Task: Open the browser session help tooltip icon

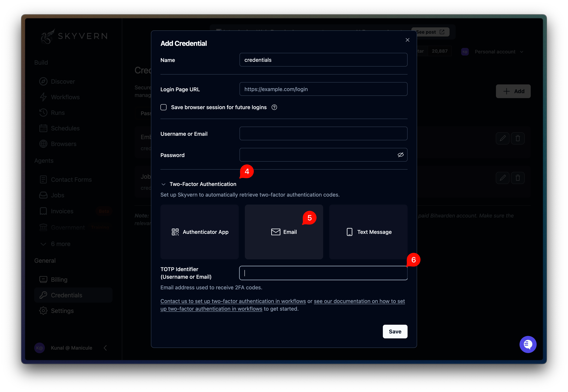Action: [274, 107]
